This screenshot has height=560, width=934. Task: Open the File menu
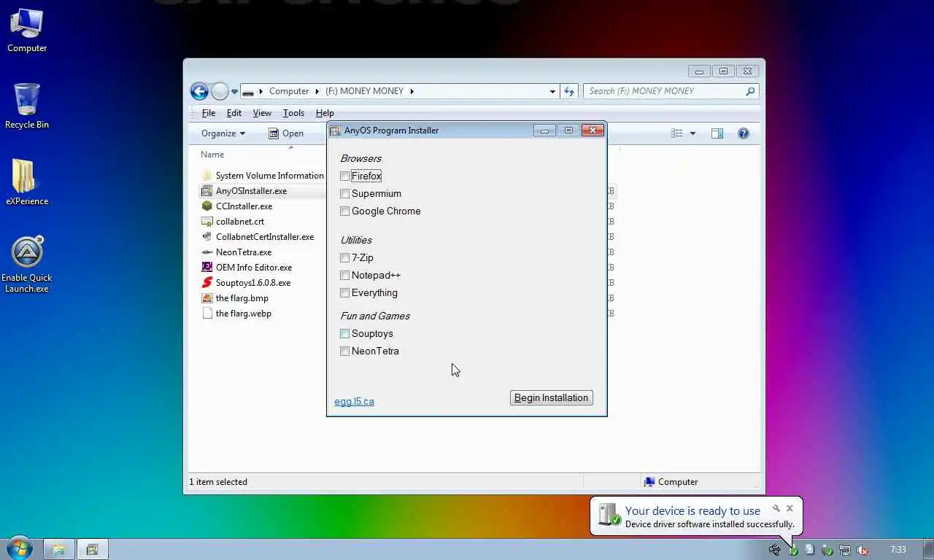(209, 113)
